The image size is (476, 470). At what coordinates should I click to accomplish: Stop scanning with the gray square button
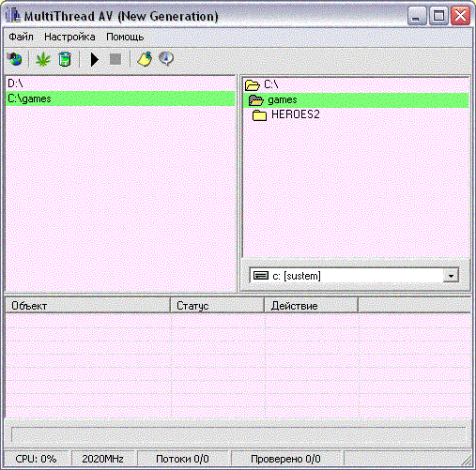(115, 59)
